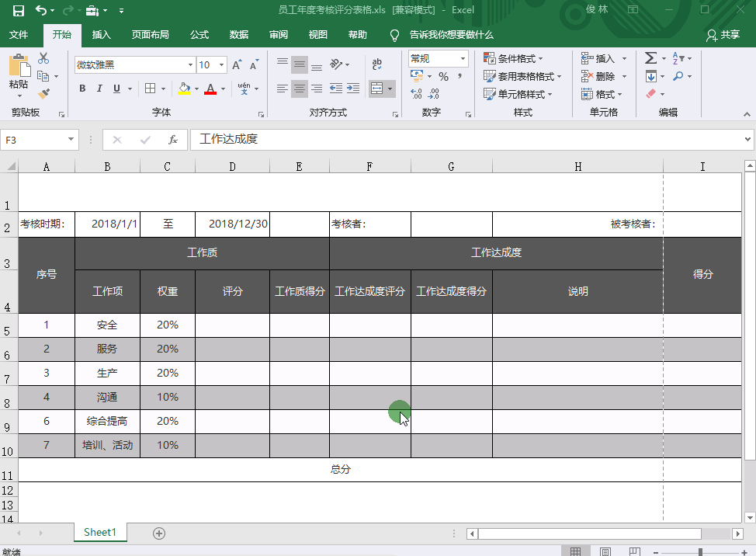Click the Cut scissors icon

pos(43,59)
